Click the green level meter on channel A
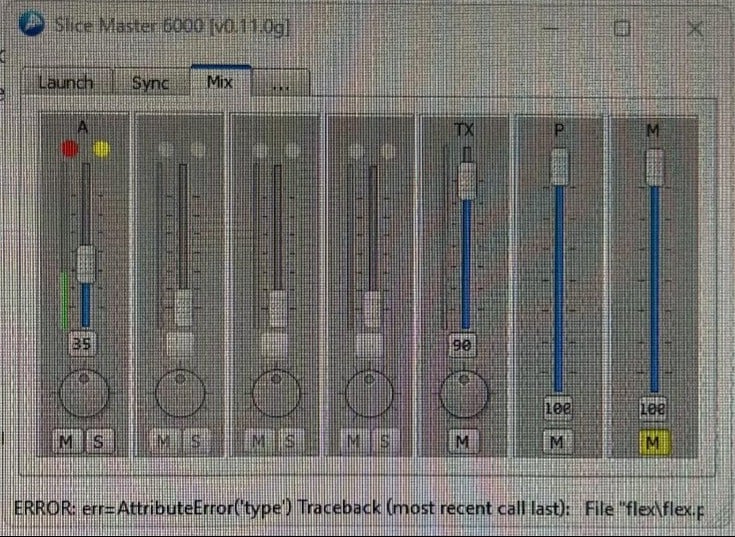This screenshot has height=537, width=735. tap(66, 299)
